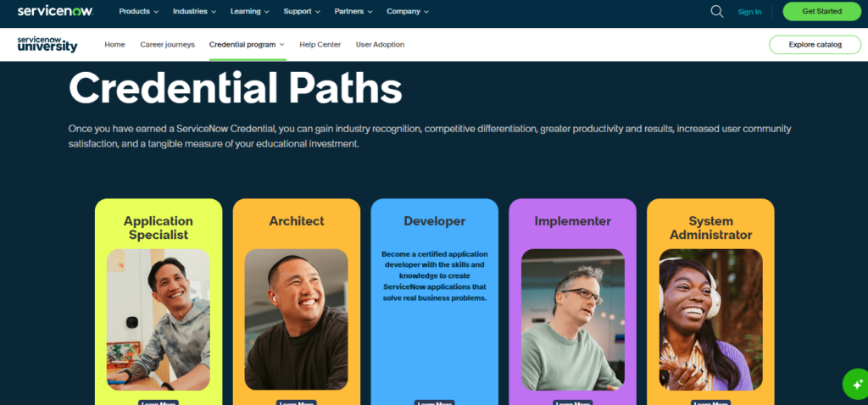Select the Help Center tab
The height and width of the screenshot is (405, 868).
[320, 44]
